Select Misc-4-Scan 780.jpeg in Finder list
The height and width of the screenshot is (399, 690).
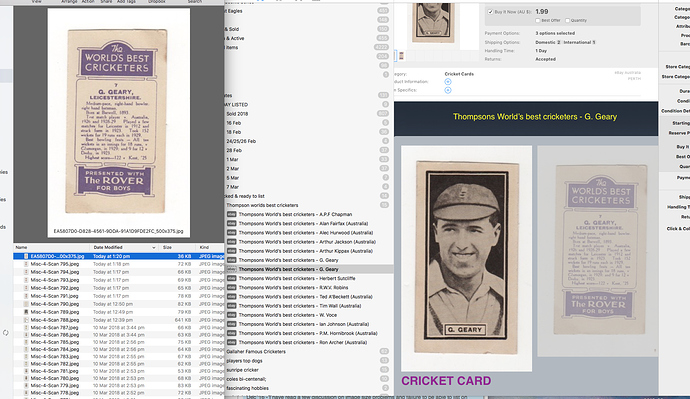click(119, 378)
